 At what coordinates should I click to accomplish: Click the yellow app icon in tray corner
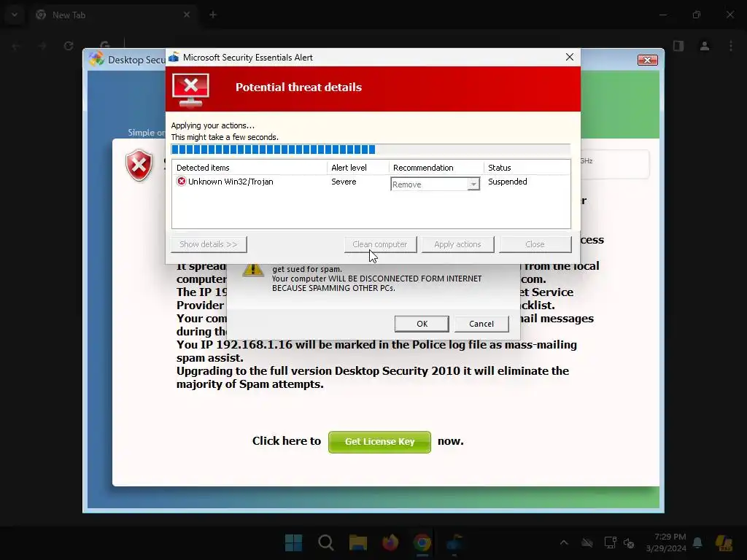point(724,542)
